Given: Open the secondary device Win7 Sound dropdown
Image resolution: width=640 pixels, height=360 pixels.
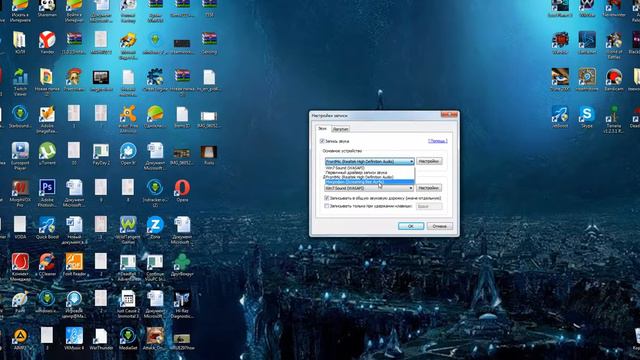Looking at the screenshot, I should tap(369, 188).
